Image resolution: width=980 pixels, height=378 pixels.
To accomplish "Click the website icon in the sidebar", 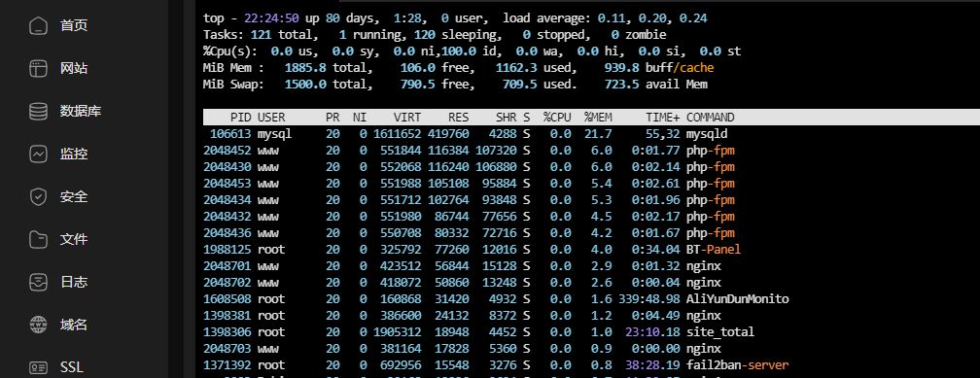I will pyautogui.click(x=39, y=69).
